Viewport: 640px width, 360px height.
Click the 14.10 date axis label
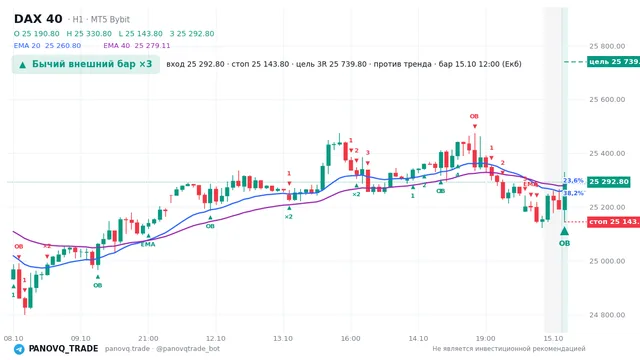pos(418,338)
